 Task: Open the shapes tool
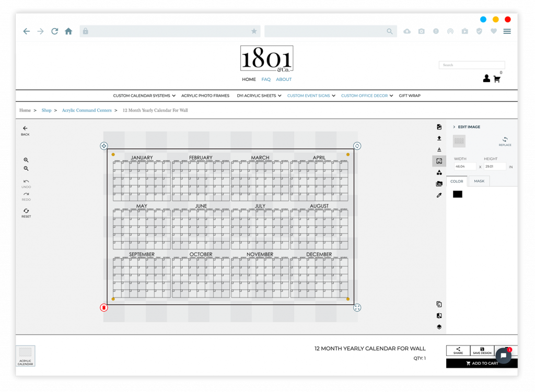point(439,172)
